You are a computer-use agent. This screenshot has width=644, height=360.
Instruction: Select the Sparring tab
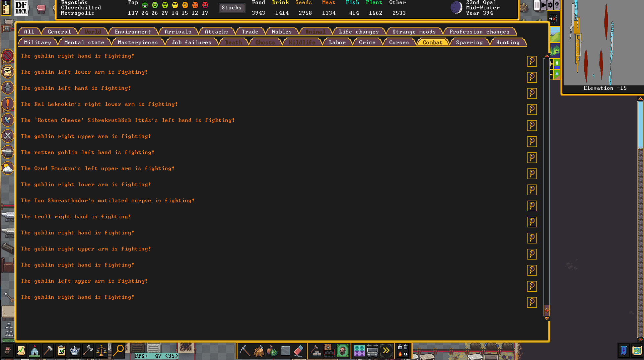click(469, 42)
